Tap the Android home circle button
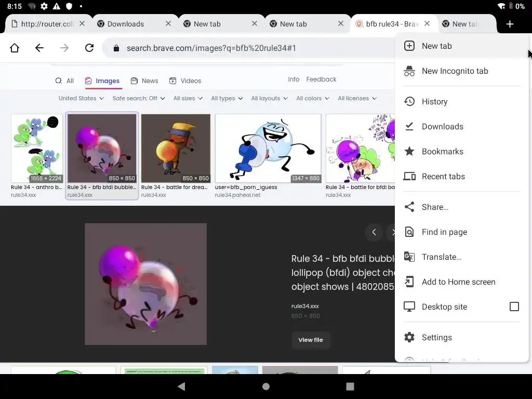This screenshot has height=399, width=532. [266, 387]
